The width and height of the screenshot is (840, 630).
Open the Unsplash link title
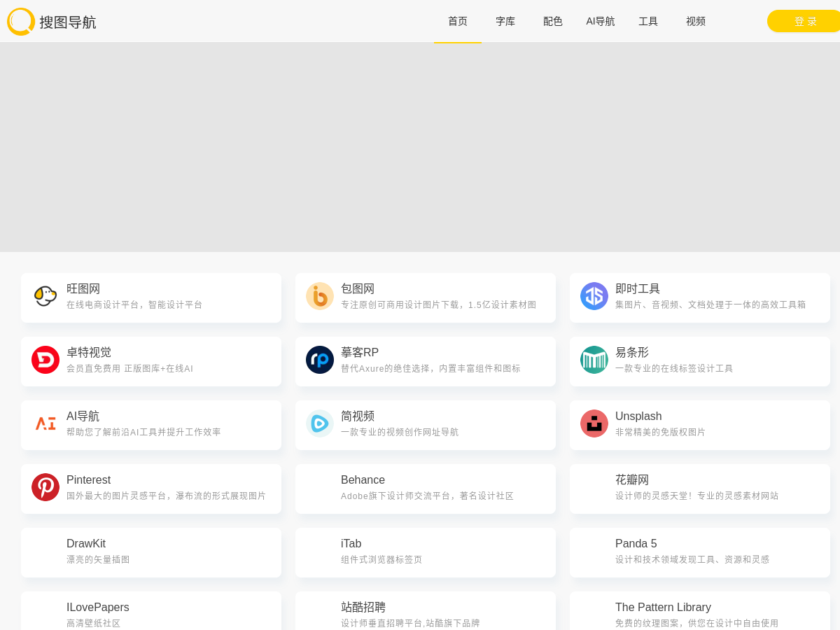[x=638, y=416]
